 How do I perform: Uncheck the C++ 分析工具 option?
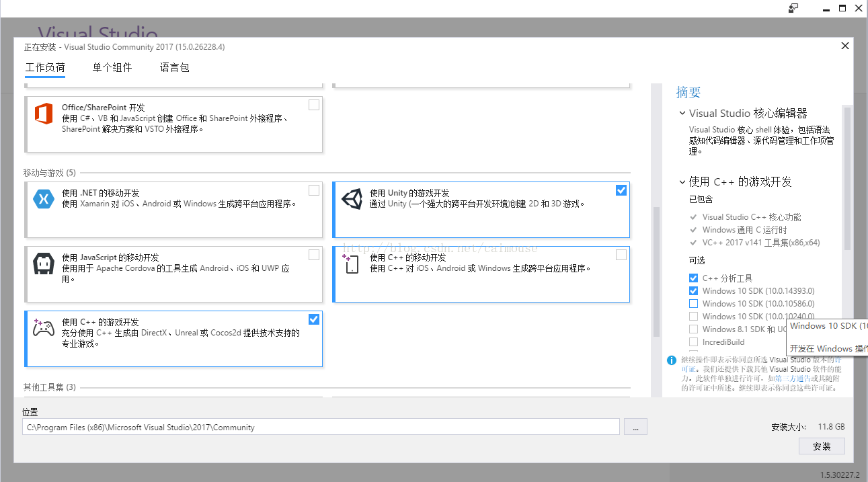[693, 278]
